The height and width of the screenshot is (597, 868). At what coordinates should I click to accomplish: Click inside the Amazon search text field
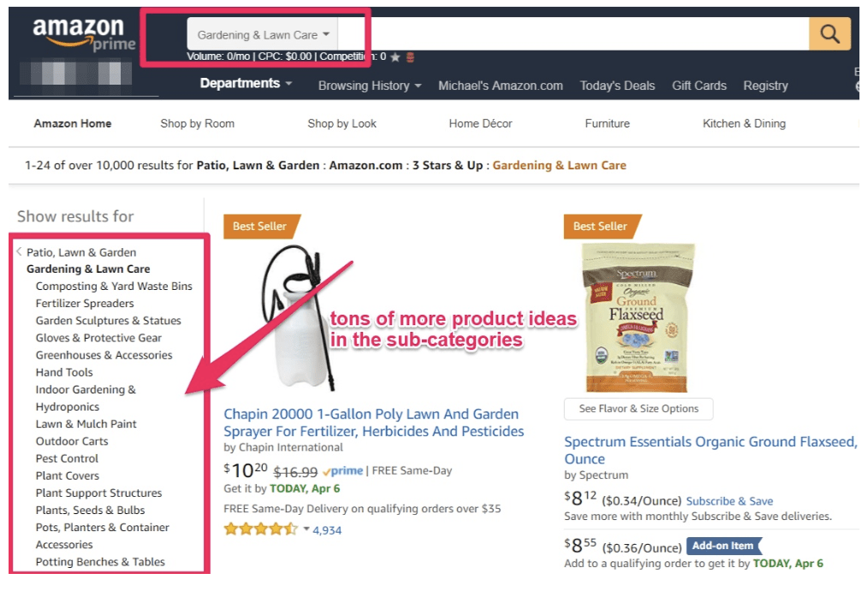[x=573, y=33]
